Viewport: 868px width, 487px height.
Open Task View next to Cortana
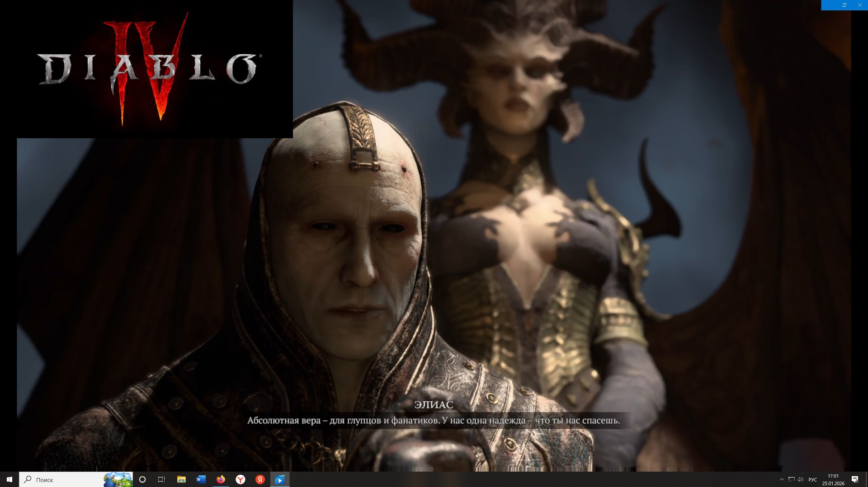(161, 480)
